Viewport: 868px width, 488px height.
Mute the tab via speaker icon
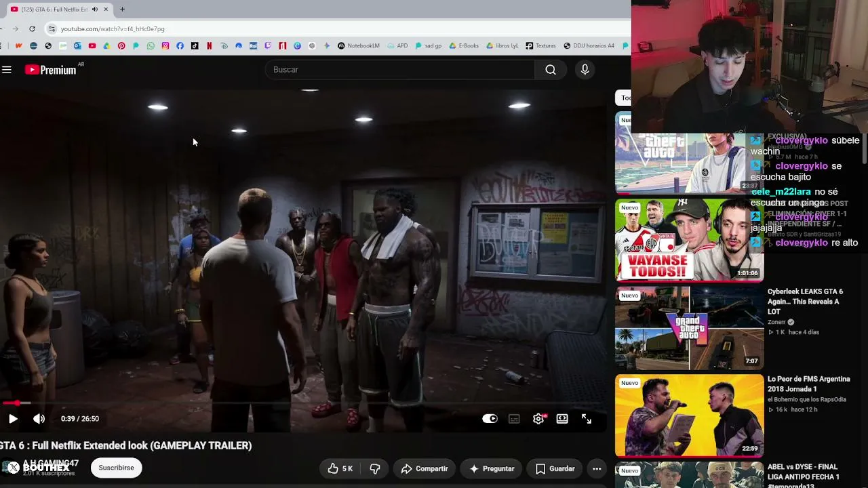click(x=95, y=9)
